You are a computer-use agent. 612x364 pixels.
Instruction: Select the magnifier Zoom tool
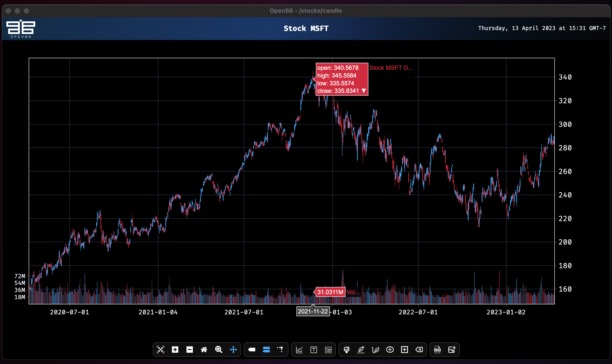(219, 349)
